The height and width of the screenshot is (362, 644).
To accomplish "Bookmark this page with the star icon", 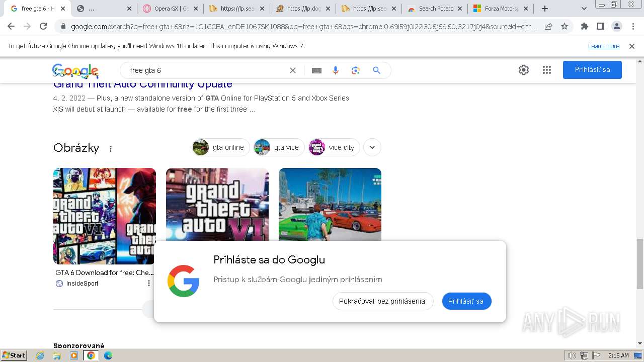I will pyautogui.click(x=565, y=27).
